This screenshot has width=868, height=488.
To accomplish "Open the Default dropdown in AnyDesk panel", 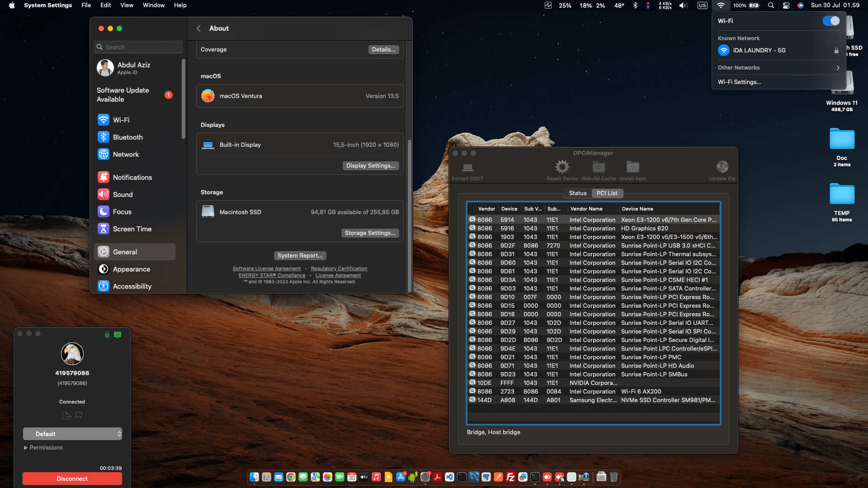I will (x=72, y=434).
